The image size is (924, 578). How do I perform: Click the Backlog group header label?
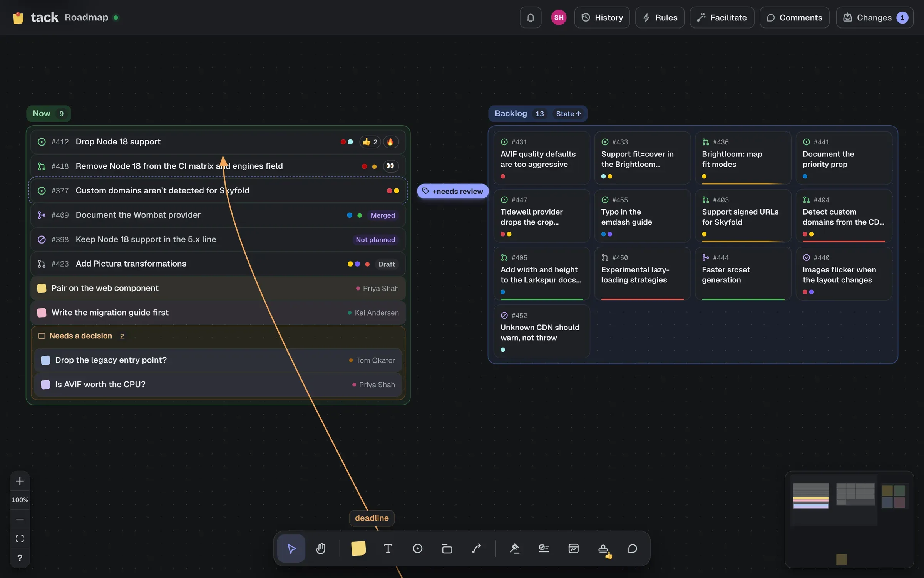click(511, 113)
